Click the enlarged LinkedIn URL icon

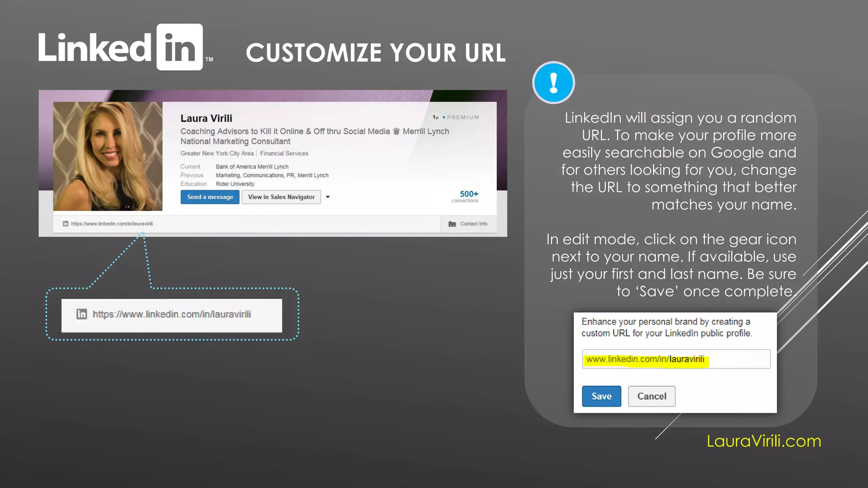coord(82,314)
